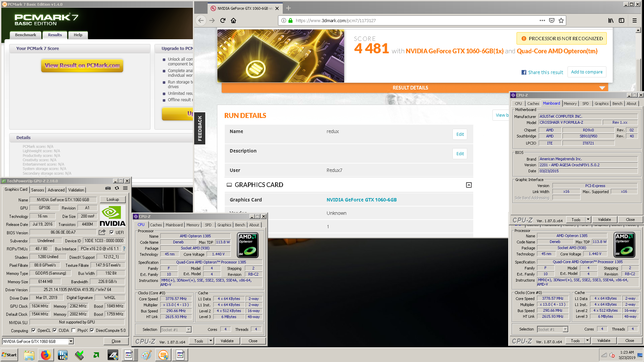This screenshot has width=644, height=362.
Task: Click View Result on PCMark.com button
Action: click(82, 65)
